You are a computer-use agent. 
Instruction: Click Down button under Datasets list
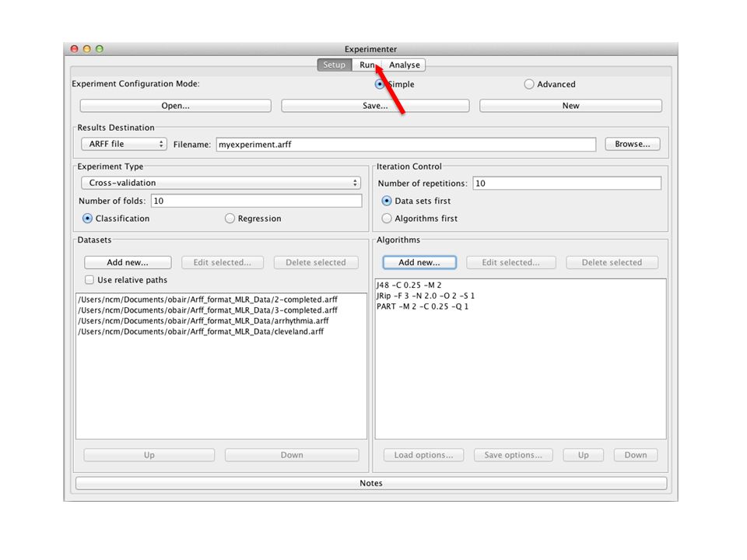coord(292,455)
